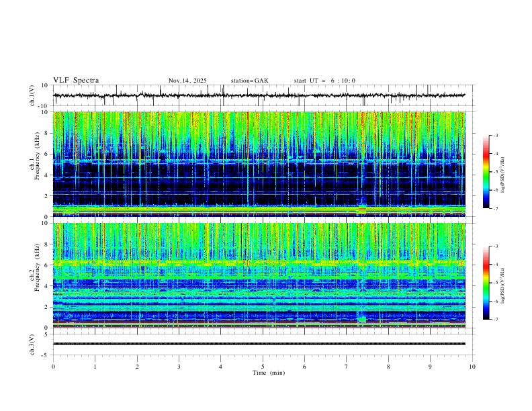Click the ch.3 flat black trace
The width and height of the screenshot is (532, 411).
(259, 344)
